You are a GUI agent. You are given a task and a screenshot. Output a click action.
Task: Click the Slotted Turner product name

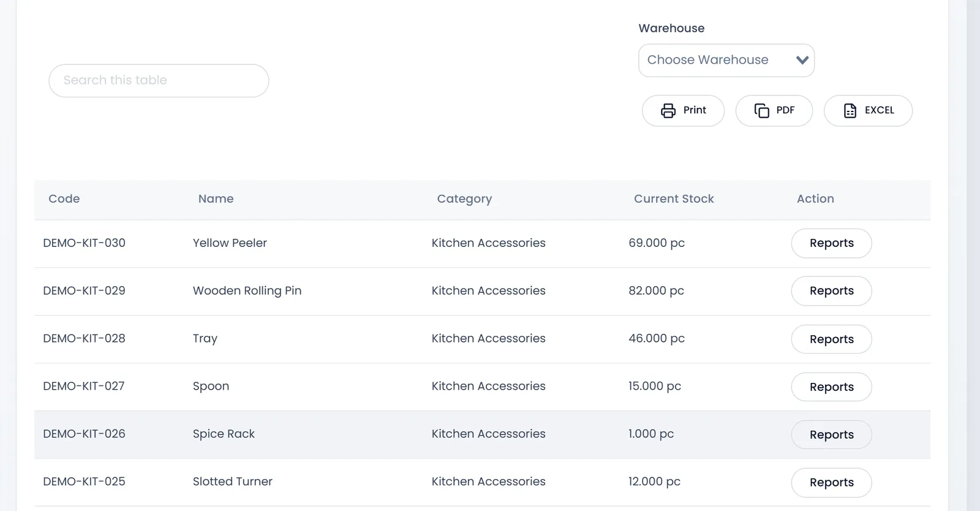point(233,482)
